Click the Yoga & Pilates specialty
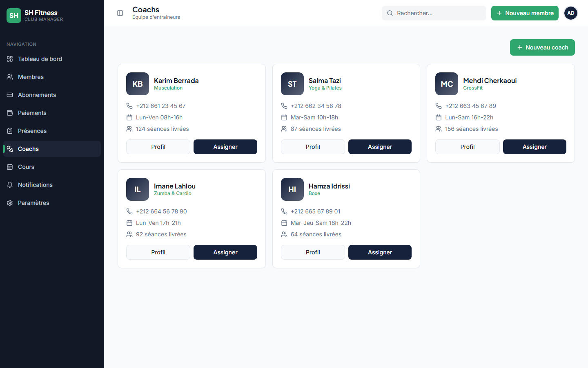This screenshot has height=368, width=588. (325, 88)
